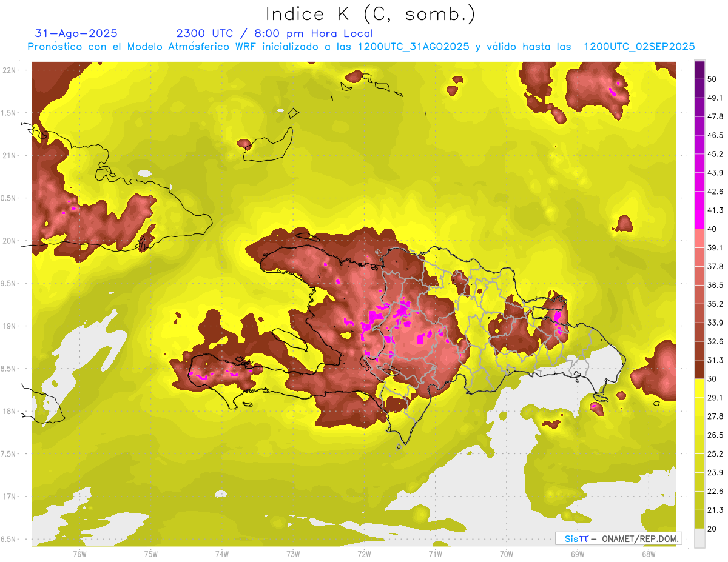Click initialization stamp '1200UTC_31AGO2025'
This screenshot has height=562, width=728.
pyautogui.click(x=413, y=47)
